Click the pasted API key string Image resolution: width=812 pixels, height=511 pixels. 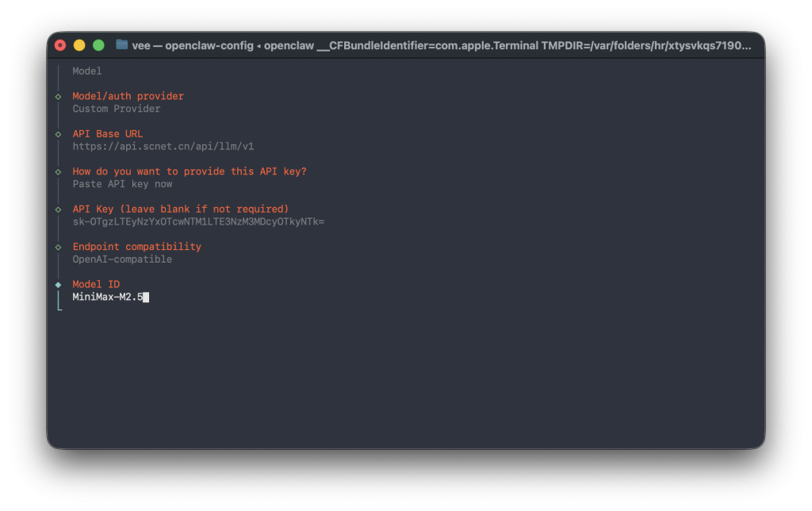(198, 222)
